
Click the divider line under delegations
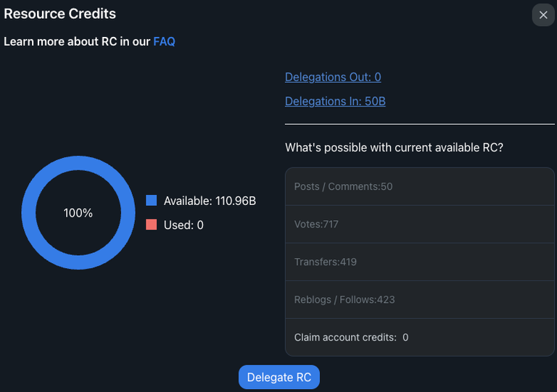click(x=419, y=124)
